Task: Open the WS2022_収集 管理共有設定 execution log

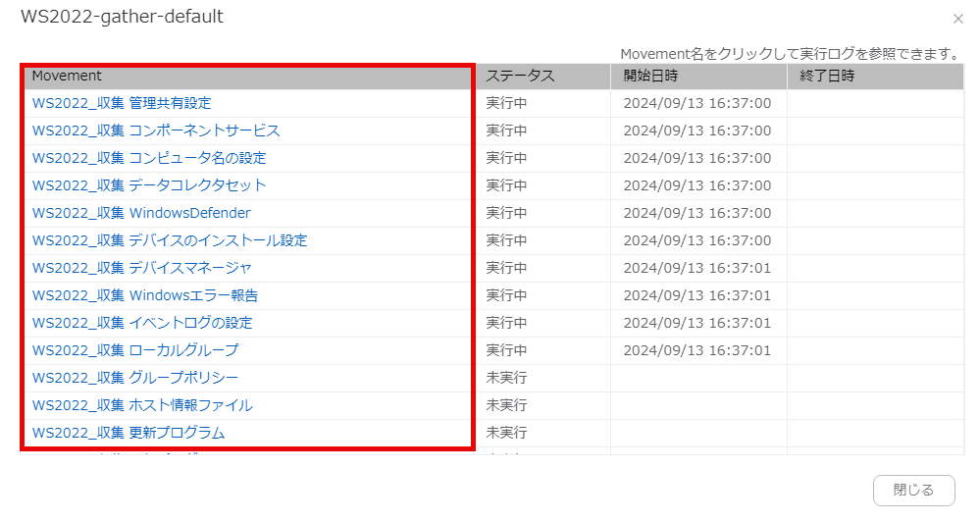Action: (122, 103)
